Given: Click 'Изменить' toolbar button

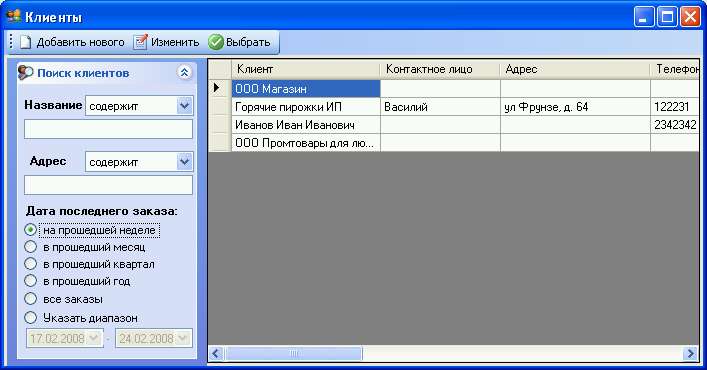Looking at the screenshot, I should 166,42.
